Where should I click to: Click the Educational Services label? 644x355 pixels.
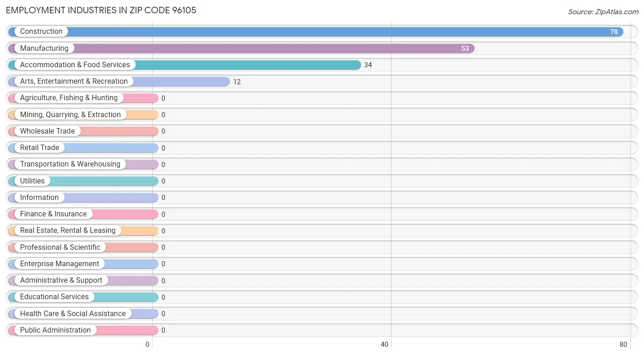(55, 297)
